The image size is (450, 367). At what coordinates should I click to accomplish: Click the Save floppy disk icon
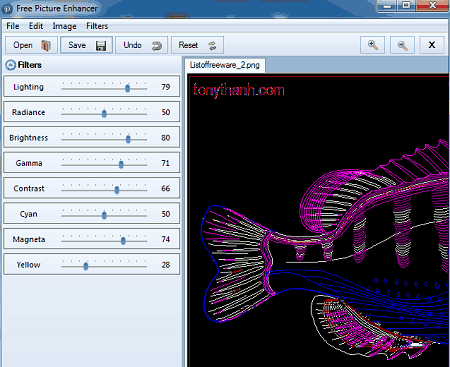pyautogui.click(x=101, y=46)
